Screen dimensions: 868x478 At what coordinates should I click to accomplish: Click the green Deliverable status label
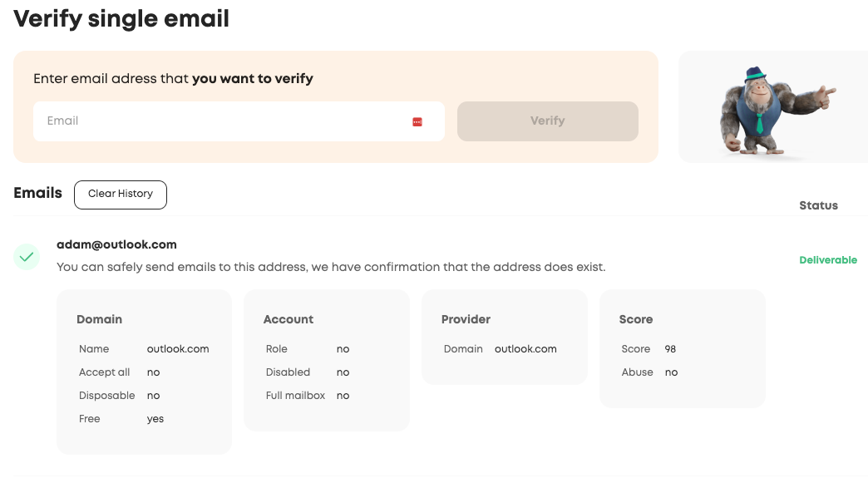pyautogui.click(x=828, y=260)
